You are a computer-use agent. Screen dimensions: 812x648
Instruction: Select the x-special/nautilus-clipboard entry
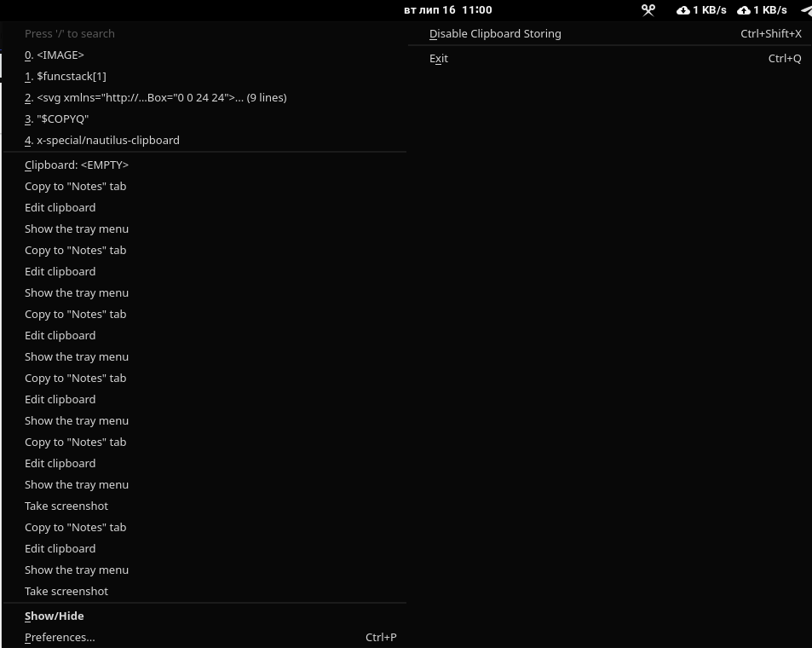tap(101, 140)
